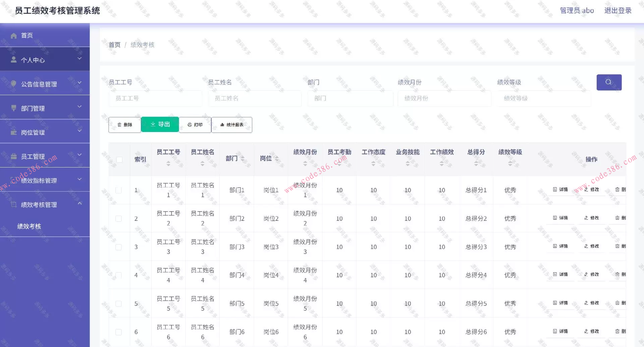Sort by 总得分 column arrows
This screenshot has height=347, width=644.
[x=476, y=163]
